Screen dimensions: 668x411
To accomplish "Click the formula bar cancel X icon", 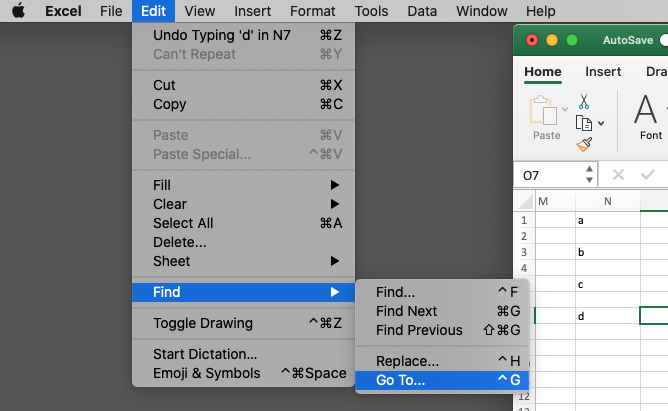I will tap(618, 175).
